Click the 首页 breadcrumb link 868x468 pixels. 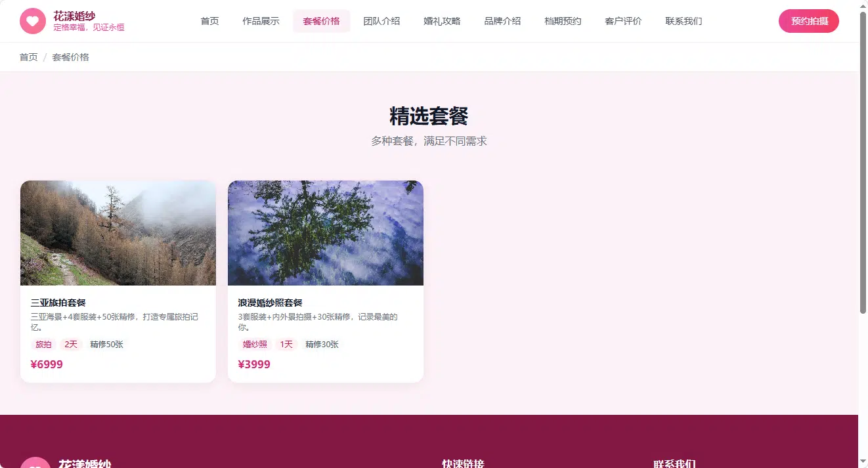click(29, 57)
